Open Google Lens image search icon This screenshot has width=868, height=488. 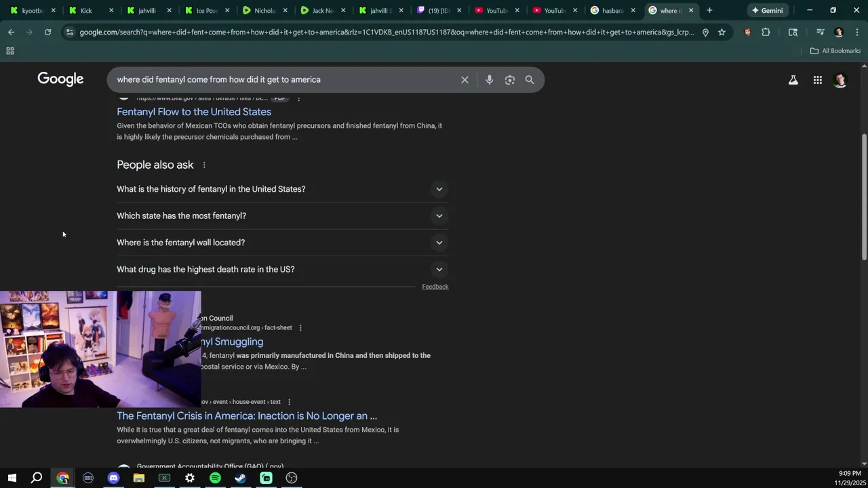coord(509,80)
